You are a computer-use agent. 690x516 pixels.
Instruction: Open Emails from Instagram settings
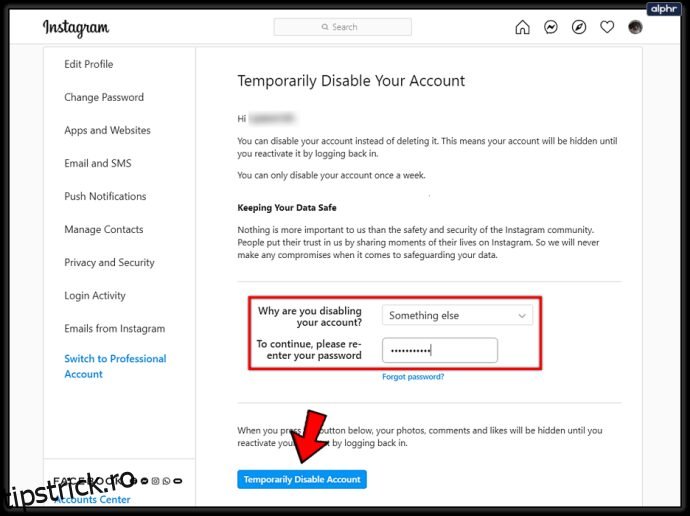pyautogui.click(x=114, y=329)
